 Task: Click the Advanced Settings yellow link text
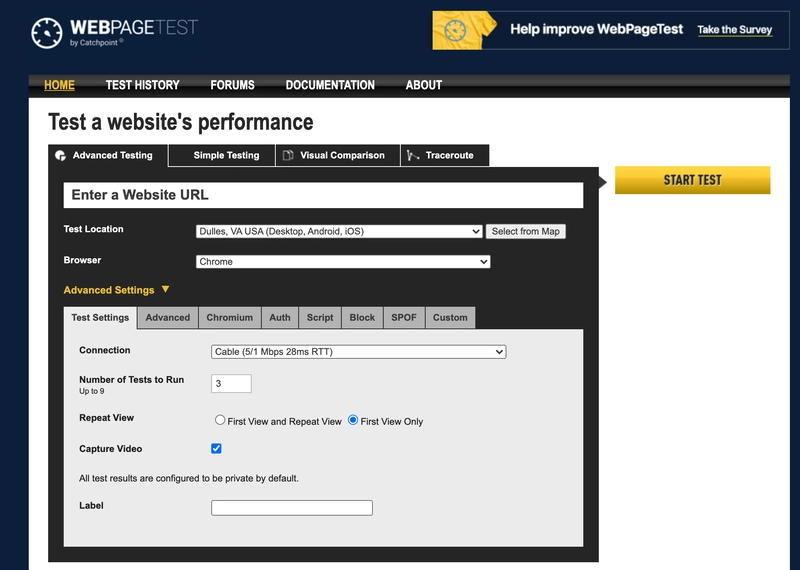[109, 290]
